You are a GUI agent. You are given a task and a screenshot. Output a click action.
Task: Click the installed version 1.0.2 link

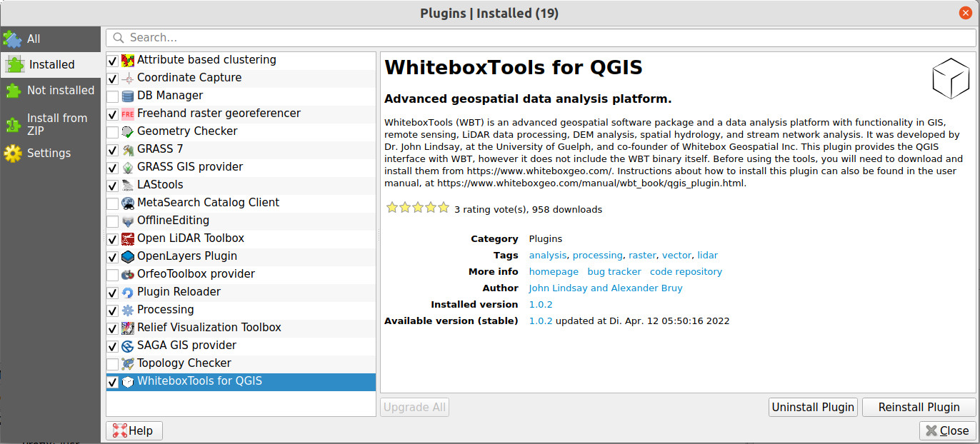click(541, 304)
